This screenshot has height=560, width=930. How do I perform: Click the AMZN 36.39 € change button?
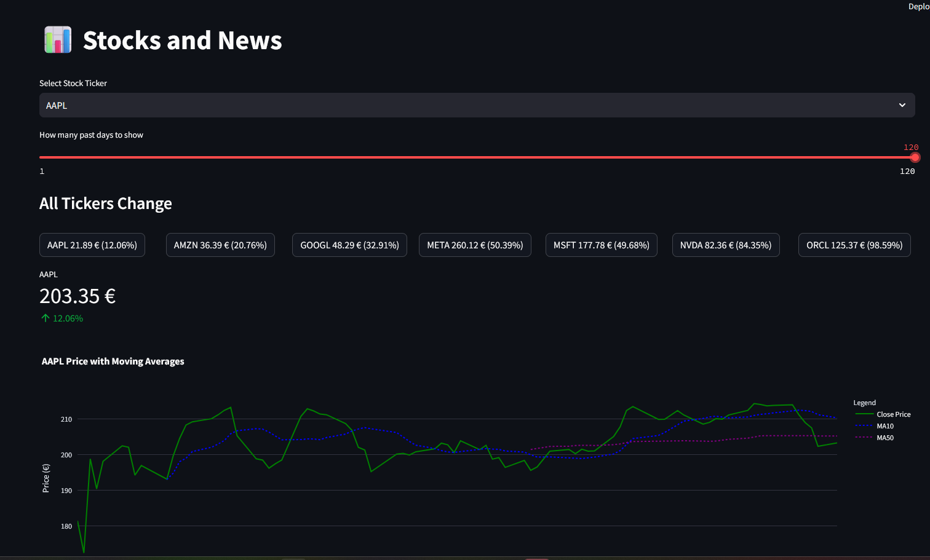220,245
